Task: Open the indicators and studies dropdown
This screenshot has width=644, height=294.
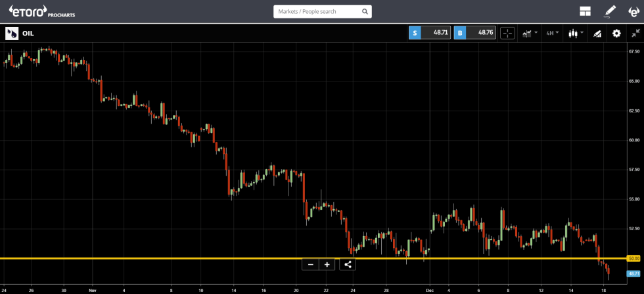Action: pos(529,33)
